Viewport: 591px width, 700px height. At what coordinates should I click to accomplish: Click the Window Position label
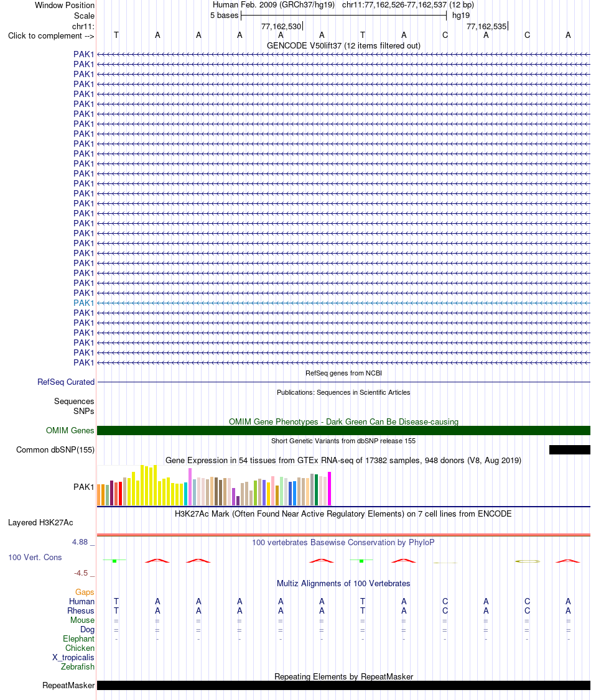(x=65, y=6)
